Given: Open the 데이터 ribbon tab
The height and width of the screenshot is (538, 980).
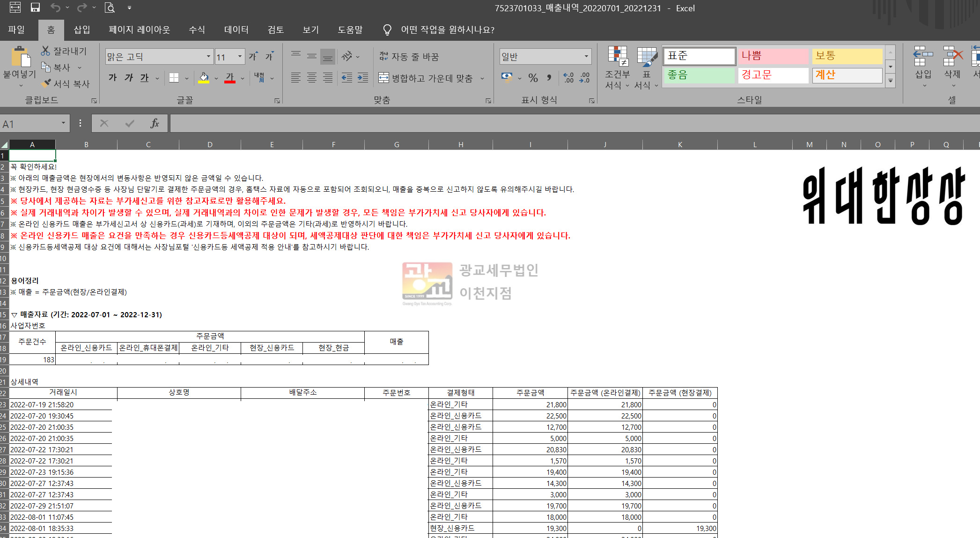Looking at the screenshot, I should 236,30.
